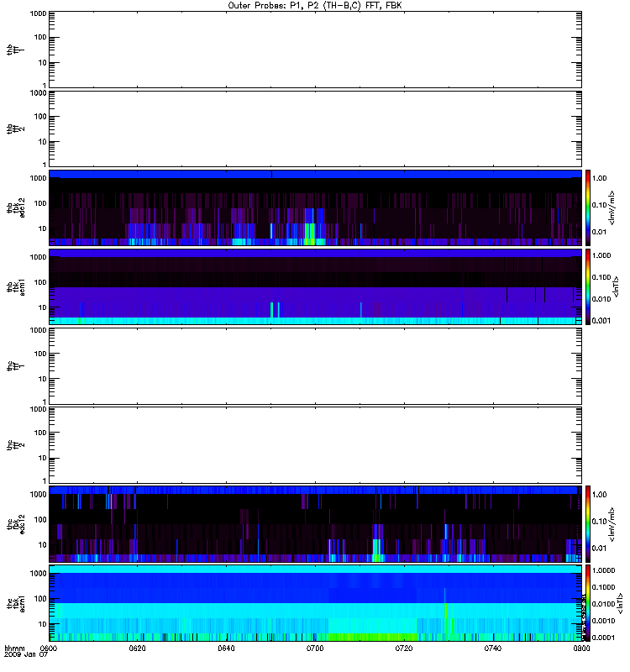This screenshot has height=672, width=630.
Task: Click the thc fbk scm1 spectrogram panel
Action: click(x=316, y=603)
